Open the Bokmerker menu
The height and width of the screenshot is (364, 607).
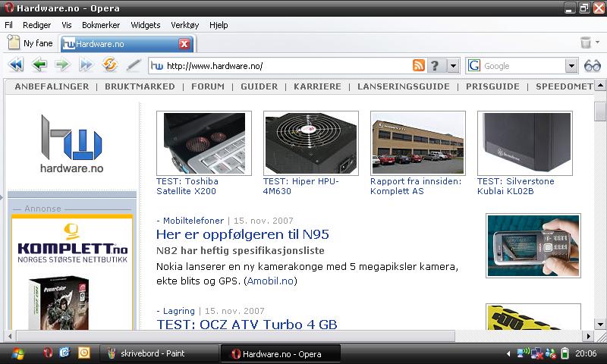tap(101, 25)
